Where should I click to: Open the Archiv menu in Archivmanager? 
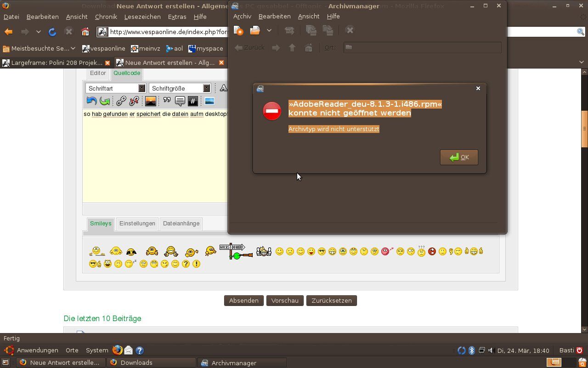coord(242,16)
